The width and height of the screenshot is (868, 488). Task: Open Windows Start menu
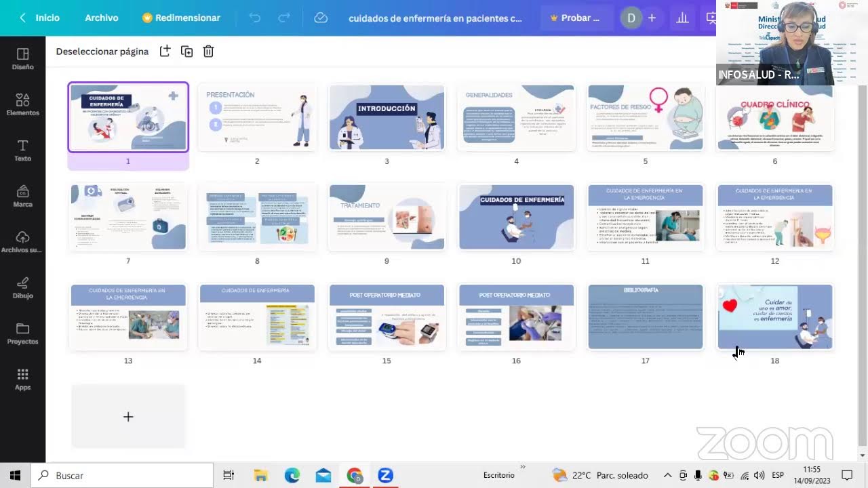(x=15, y=475)
